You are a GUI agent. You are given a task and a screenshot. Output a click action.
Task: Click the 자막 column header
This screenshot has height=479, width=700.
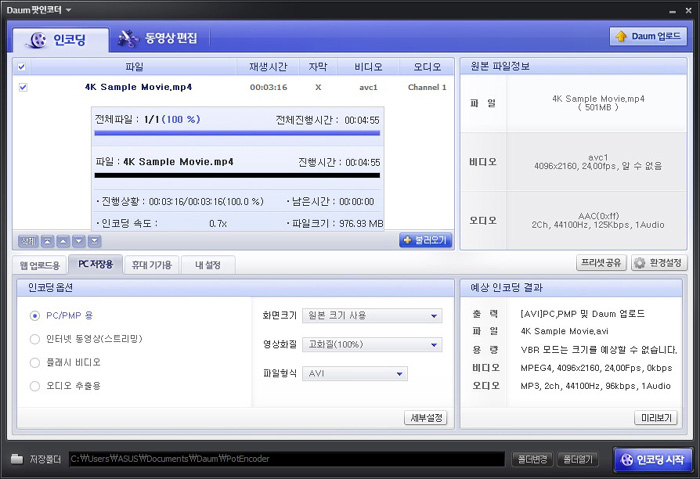318,67
